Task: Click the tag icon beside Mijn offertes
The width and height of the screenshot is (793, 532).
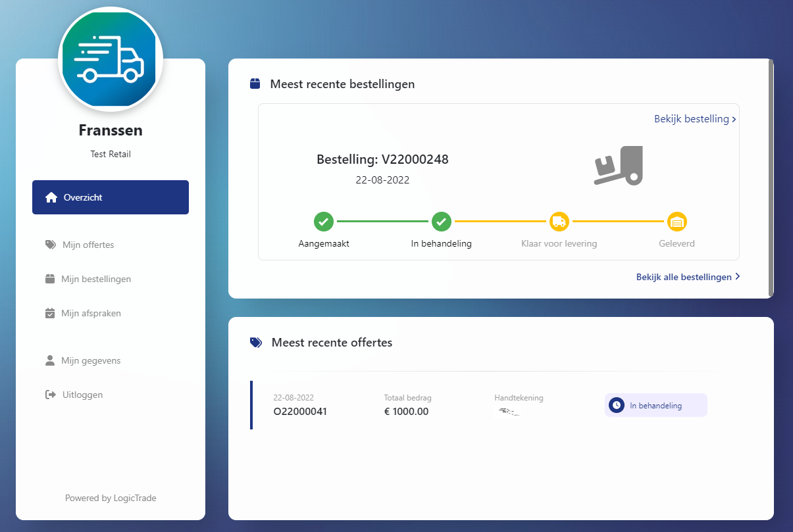Action: (x=50, y=244)
